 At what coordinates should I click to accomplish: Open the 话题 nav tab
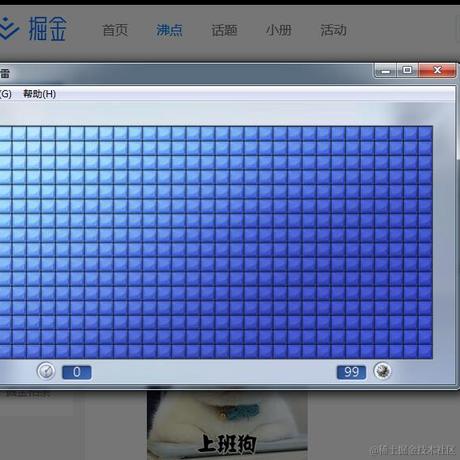[224, 30]
